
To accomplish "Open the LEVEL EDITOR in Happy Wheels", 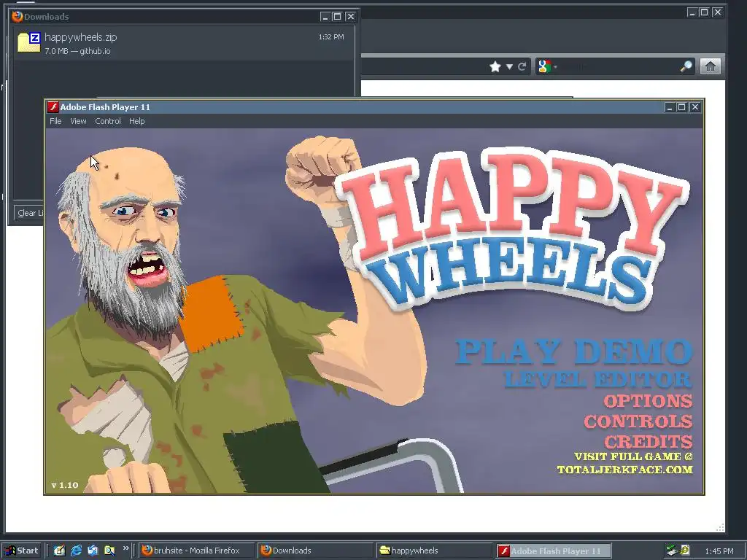I will tap(598, 379).
